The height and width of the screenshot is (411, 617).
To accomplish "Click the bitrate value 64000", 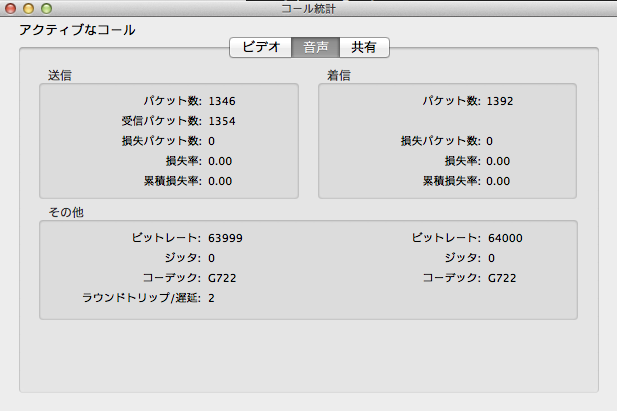I will pos(505,238).
